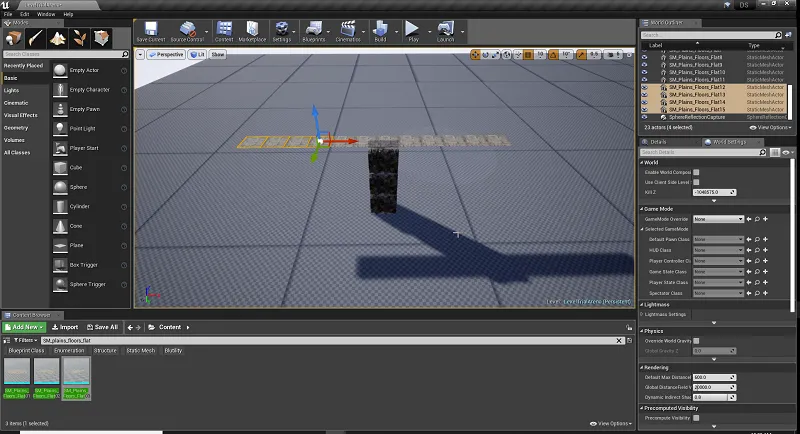Viewport: 800px width, 434px height.
Task: Open the File menu
Action: [x=8, y=14]
